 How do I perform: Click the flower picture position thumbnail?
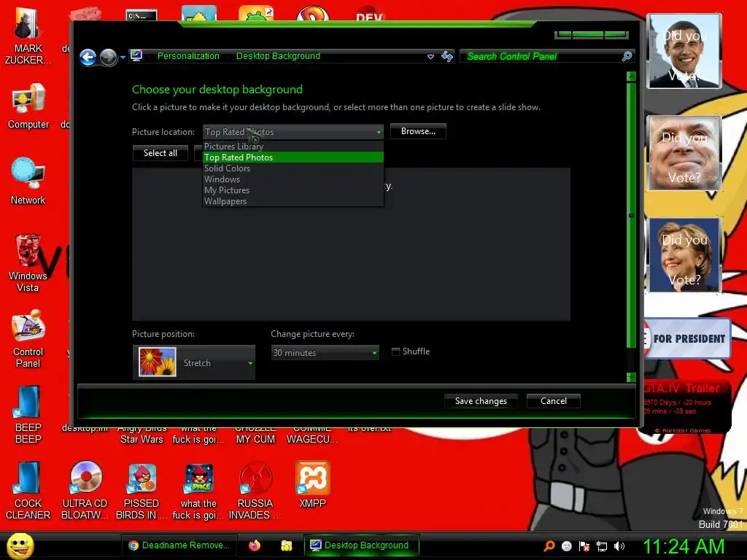(x=158, y=362)
